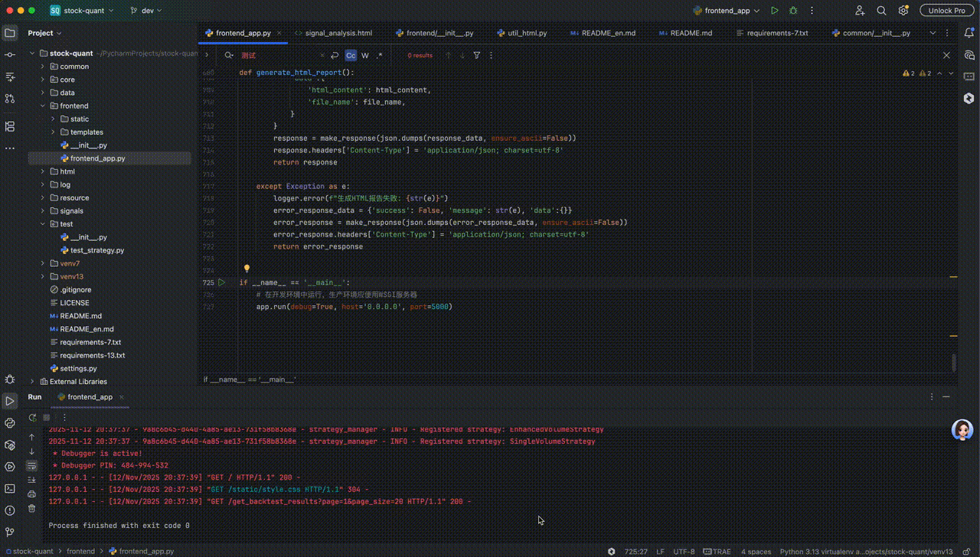This screenshot has width=980, height=557.
Task: Collapse the frontend folder
Action: point(43,106)
